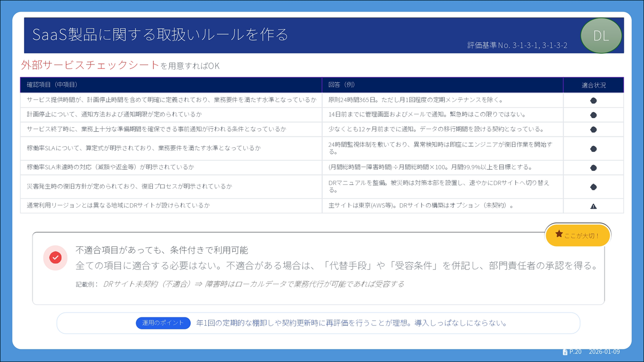Click the red checkmark circle icon
Image resolution: width=644 pixels, height=362 pixels.
56,257
